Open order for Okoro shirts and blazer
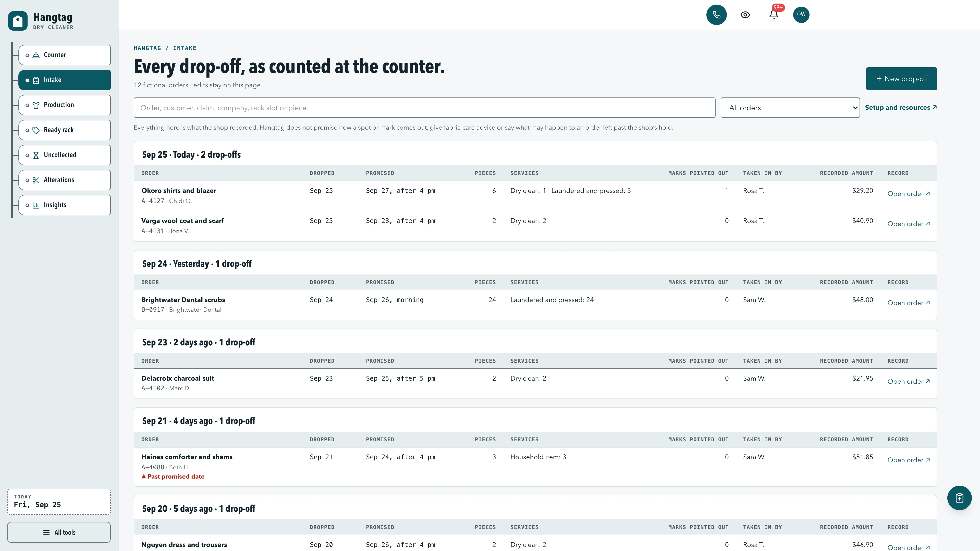This screenshot has width=980, height=551. (x=909, y=194)
